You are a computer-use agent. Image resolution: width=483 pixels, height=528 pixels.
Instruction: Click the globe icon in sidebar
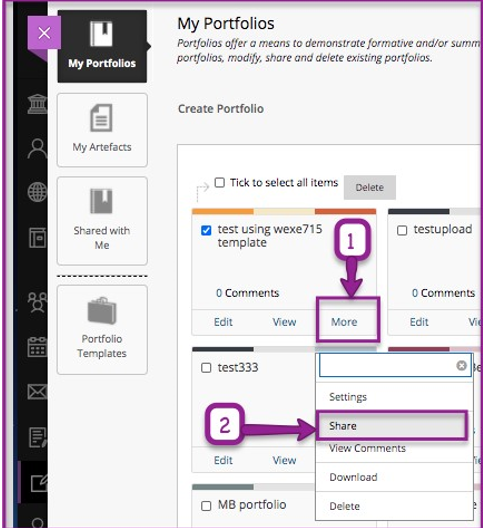37,192
